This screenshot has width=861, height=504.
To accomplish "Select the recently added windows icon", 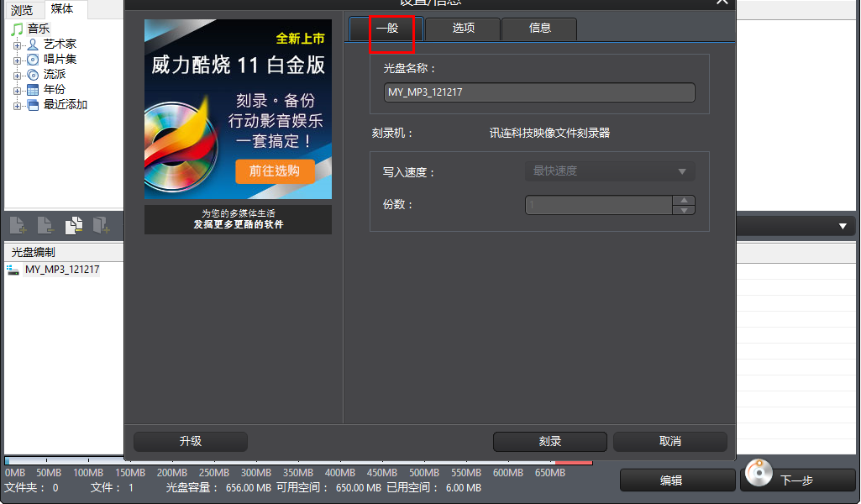I will (33, 105).
